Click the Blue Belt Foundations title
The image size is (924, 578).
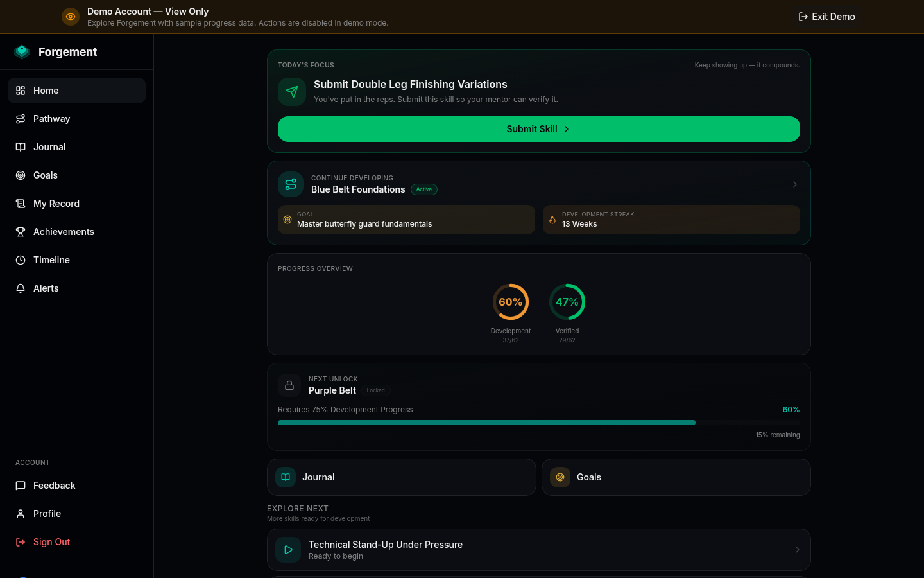tap(358, 189)
